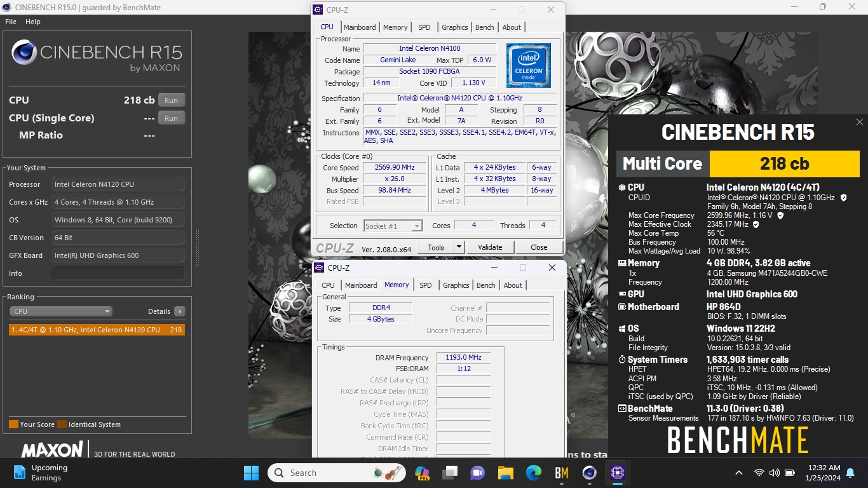Screen dimensions: 868x488
Task: Open Wi-Fi network settings in the tray
Action: pos(759,473)
